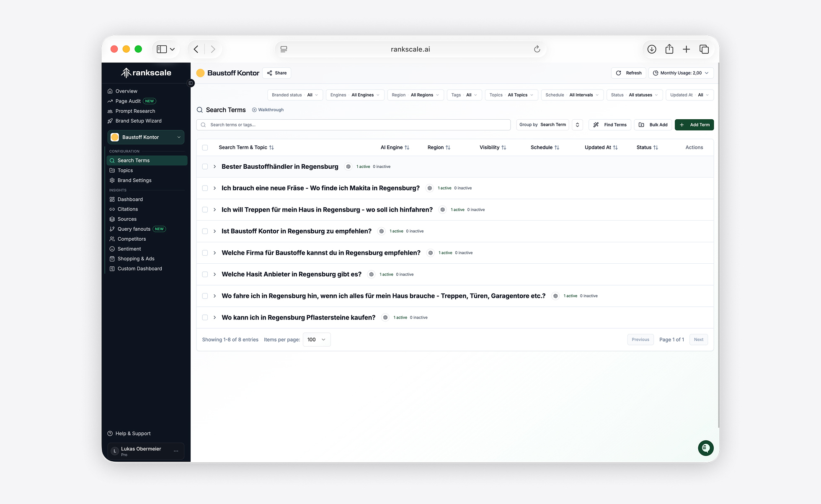Expand the Ist Baustoff Kontor row chevron
Screen dimensions: 821x504
tap(214, 231)
